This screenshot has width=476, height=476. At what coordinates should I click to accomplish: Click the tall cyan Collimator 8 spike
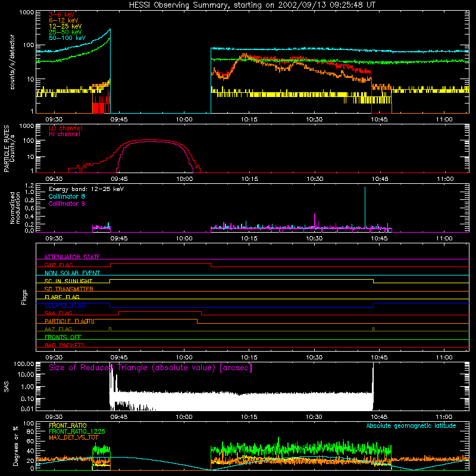coord(365,207)
